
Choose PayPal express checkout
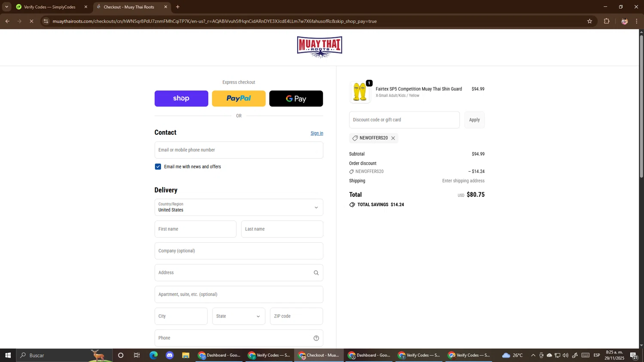click(x=239, y=99)
